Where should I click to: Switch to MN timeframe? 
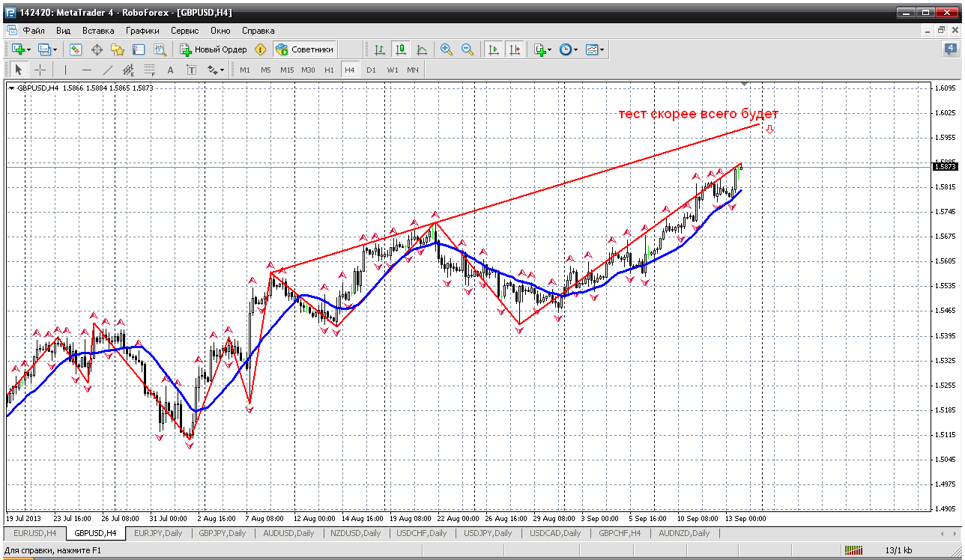[x=413, y=70]
